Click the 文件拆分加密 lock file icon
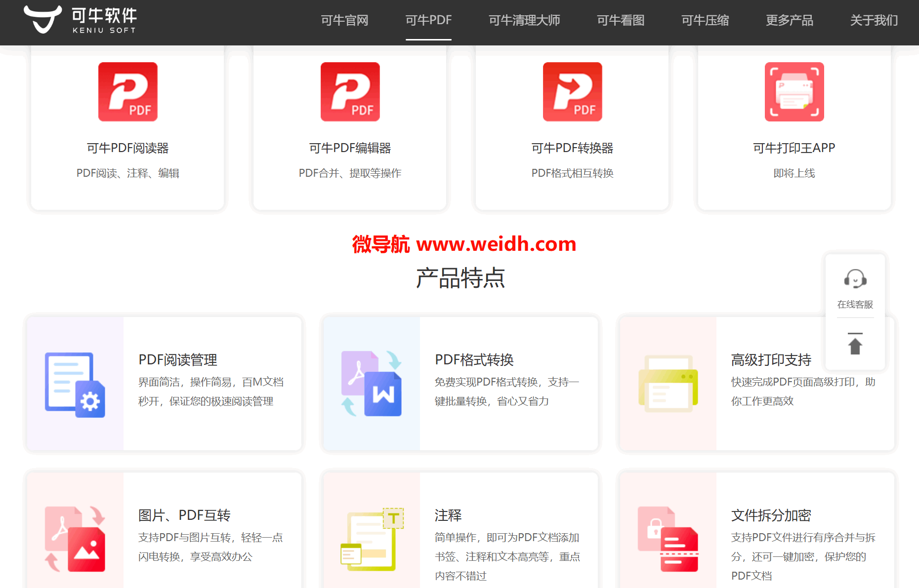The image size is (919, 588). click(x=668, y=539)
